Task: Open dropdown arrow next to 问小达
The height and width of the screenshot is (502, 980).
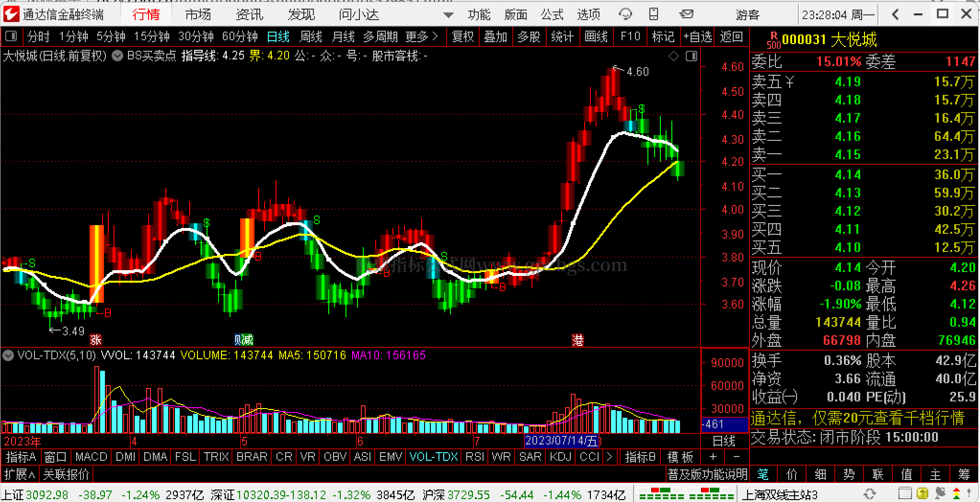Action: 448,15
